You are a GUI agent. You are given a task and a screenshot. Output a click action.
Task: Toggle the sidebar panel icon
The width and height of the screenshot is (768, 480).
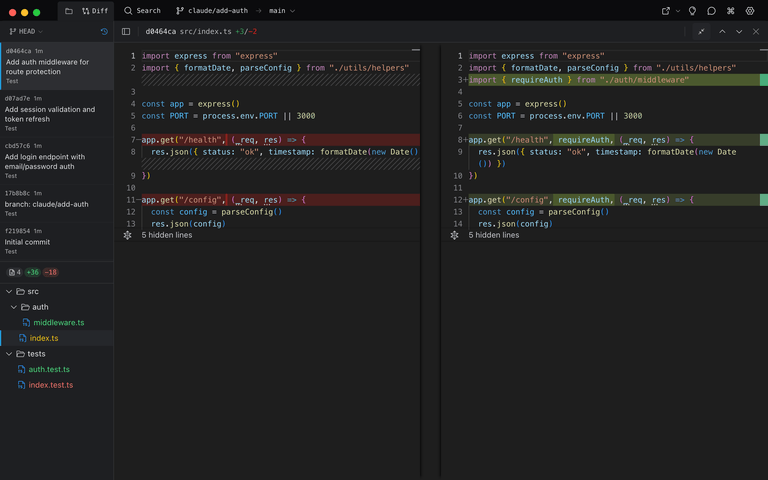(126, 31)
